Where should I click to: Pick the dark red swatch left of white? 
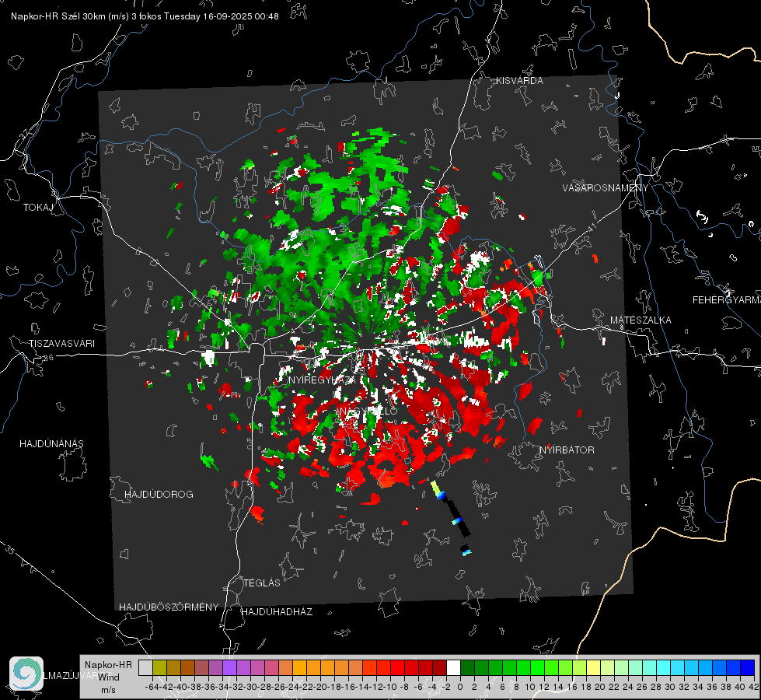pos(439,667)
